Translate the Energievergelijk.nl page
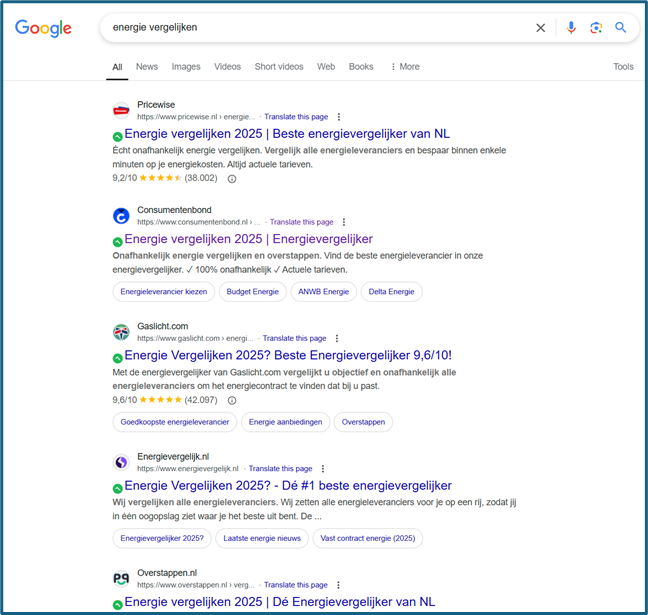 pos(280,469)
